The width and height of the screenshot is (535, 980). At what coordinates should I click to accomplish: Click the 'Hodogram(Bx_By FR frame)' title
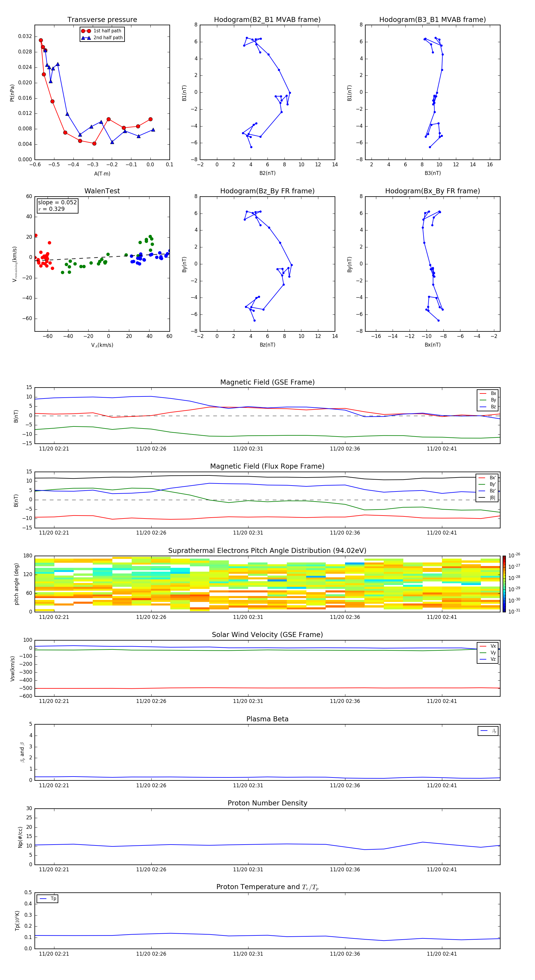[432, 191]
